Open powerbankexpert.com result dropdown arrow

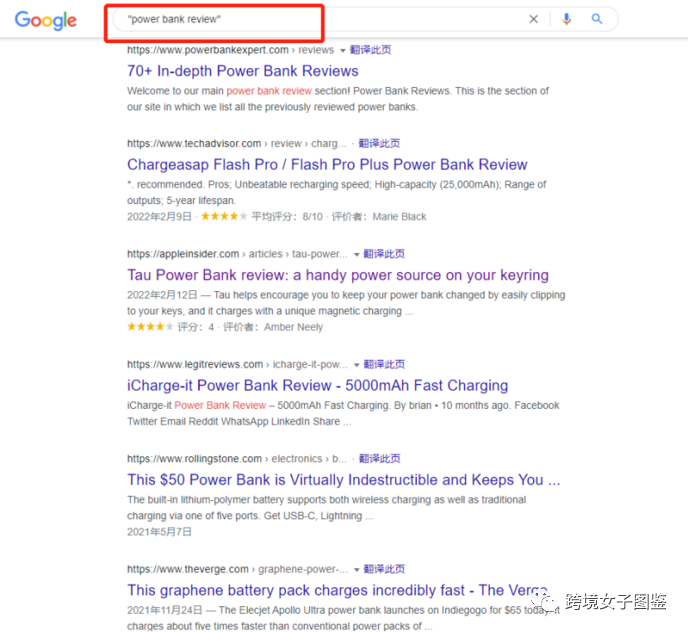pyautogui.click(x=343, y=50)
